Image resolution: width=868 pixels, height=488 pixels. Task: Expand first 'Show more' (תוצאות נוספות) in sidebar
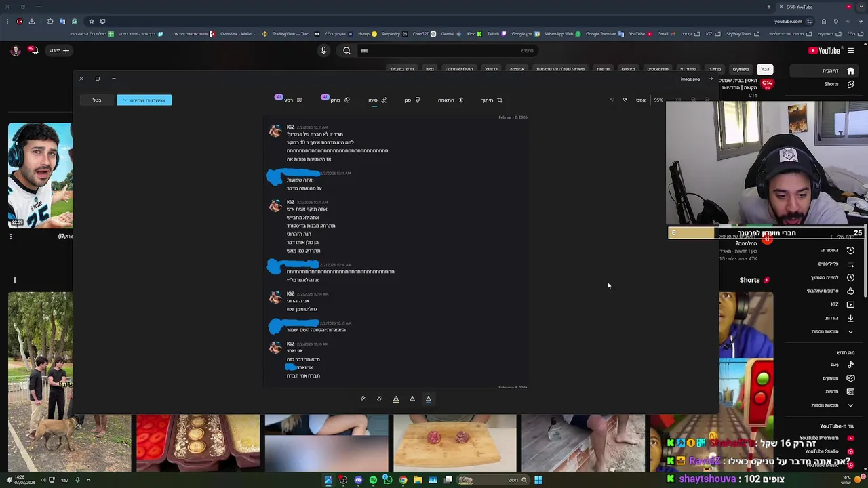pos(832,331)
